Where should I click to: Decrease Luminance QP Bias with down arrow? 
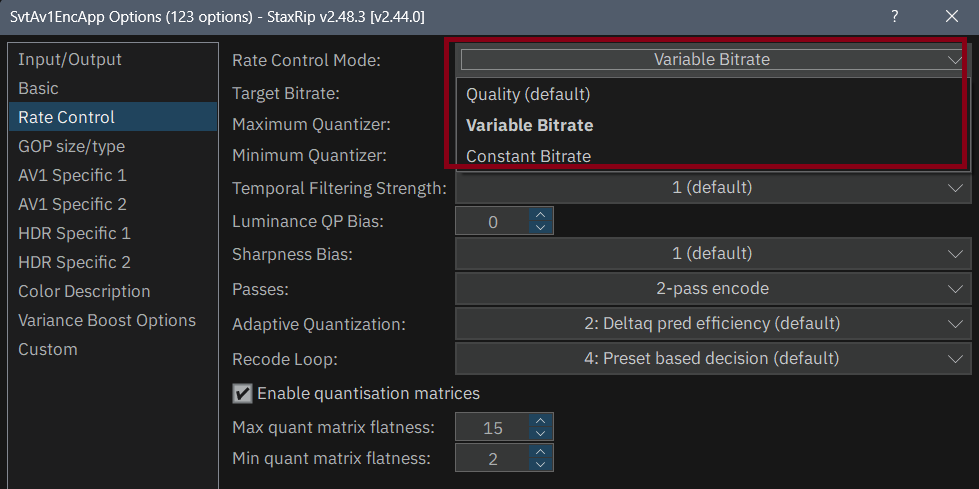click(x=541, y=227)
